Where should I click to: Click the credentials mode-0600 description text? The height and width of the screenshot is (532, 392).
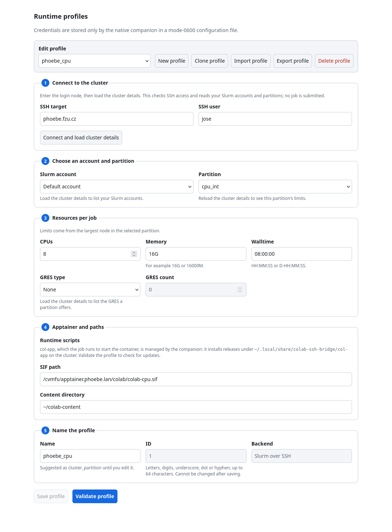click(x=136, y=30)
